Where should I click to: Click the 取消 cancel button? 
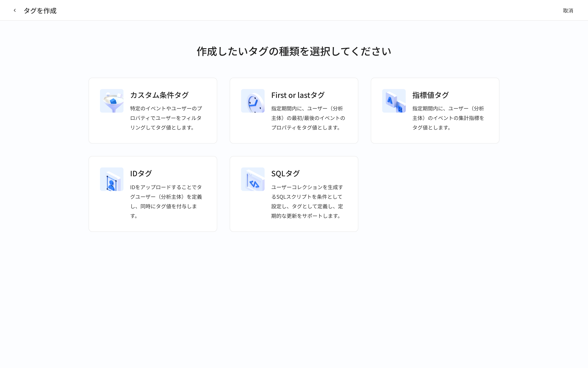click(x=568, y=11)
